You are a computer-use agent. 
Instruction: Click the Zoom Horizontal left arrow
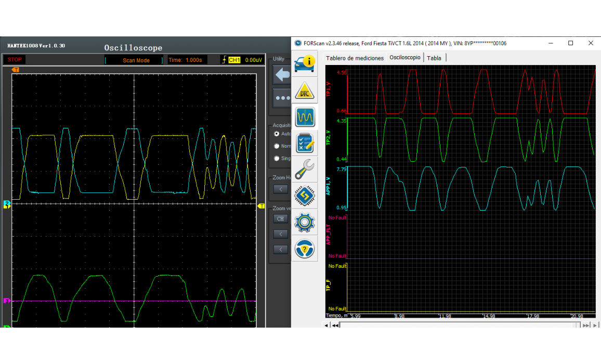click(x=281, y=189)
